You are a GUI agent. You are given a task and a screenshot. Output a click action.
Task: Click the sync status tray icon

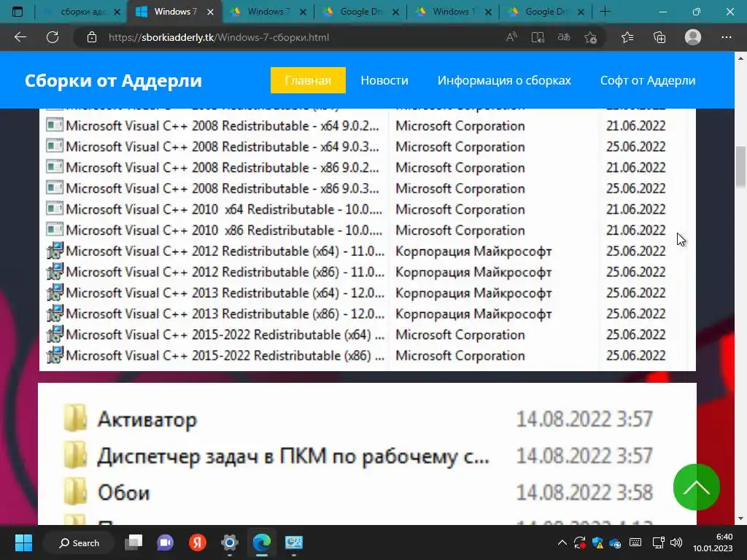(580, 542)
